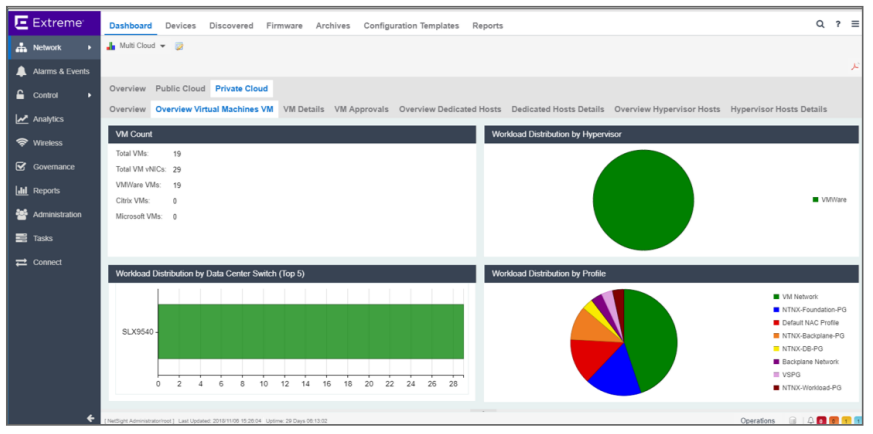Switch to the Firmware tab
Screen dimensions: 873x434
pos(285,26)
